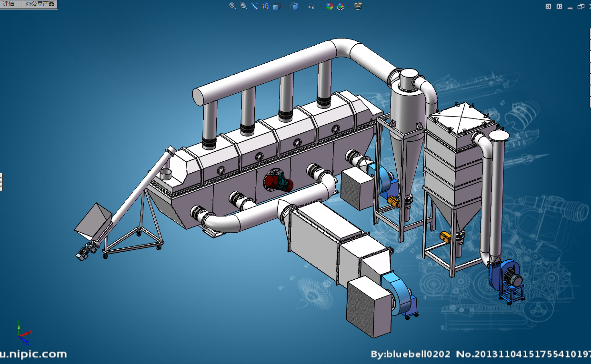Click the Previous View icon
The width and height of the screenshot is (591, 364).
pyautogui.click(x=255, y=6)
